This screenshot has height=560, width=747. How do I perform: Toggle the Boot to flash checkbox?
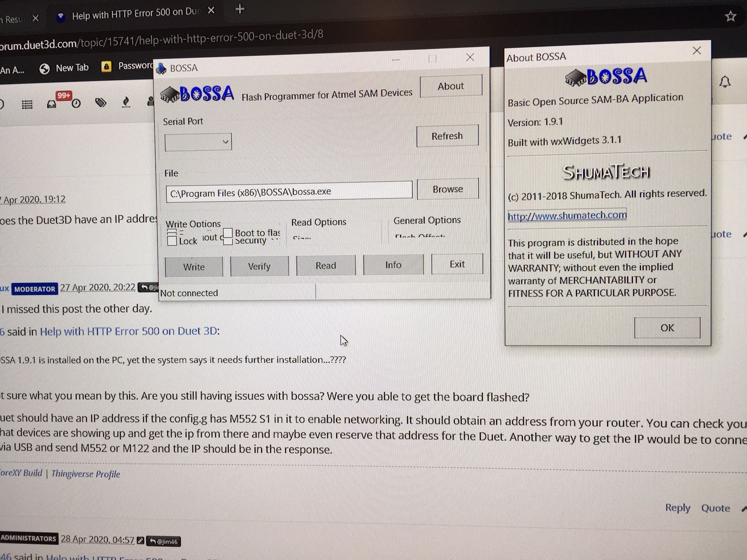click(x=228, y=233)
